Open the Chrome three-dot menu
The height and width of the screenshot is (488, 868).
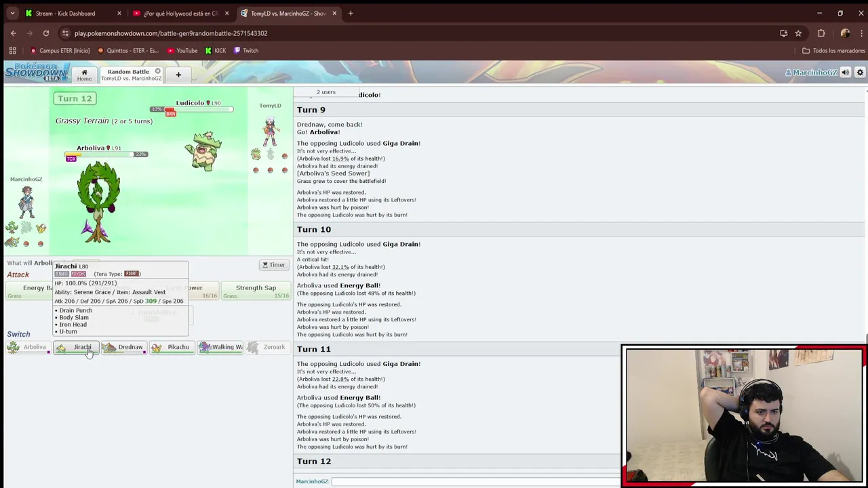[x=860, y=33]
